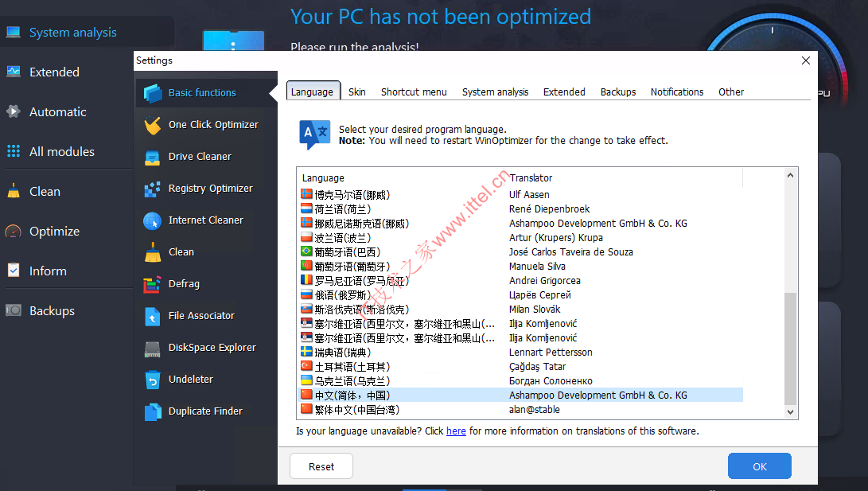Open File Associator icon
Viewport: 868px width, 491px height.
pos(152,316)
